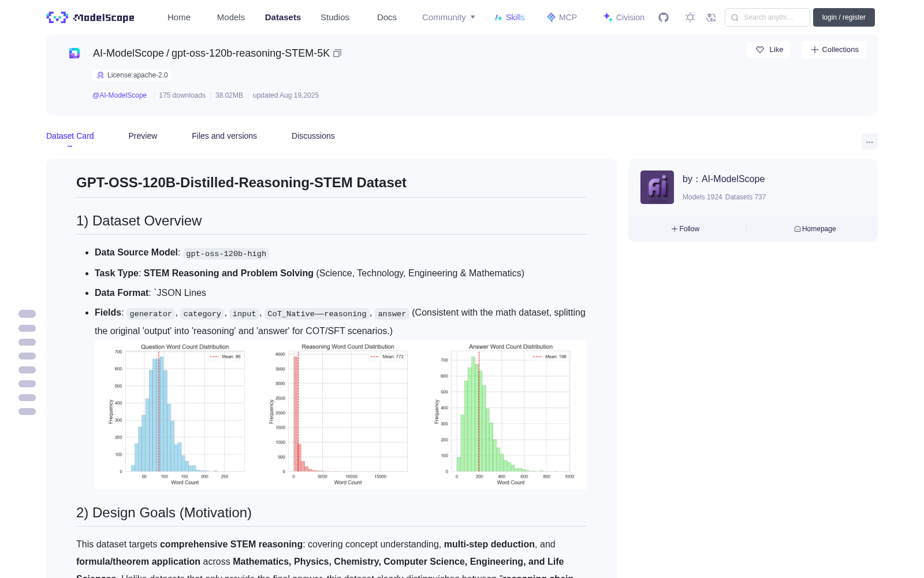Click the GPT-OSS-120B-Distilled-Reasoning-STEM Dataset heading
924x578 pixels.
[241, 183]
